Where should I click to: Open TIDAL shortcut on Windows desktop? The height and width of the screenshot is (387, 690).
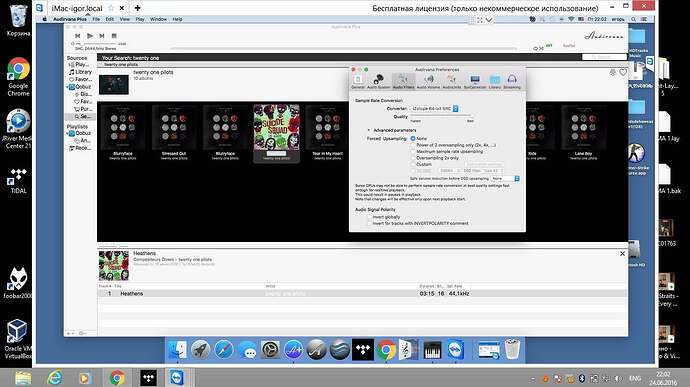18,181
